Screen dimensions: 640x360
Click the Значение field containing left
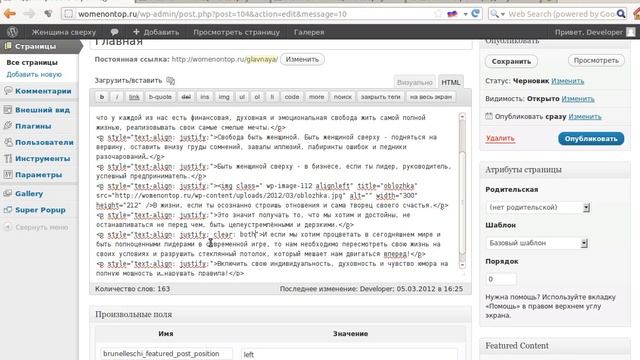[349, 354]
